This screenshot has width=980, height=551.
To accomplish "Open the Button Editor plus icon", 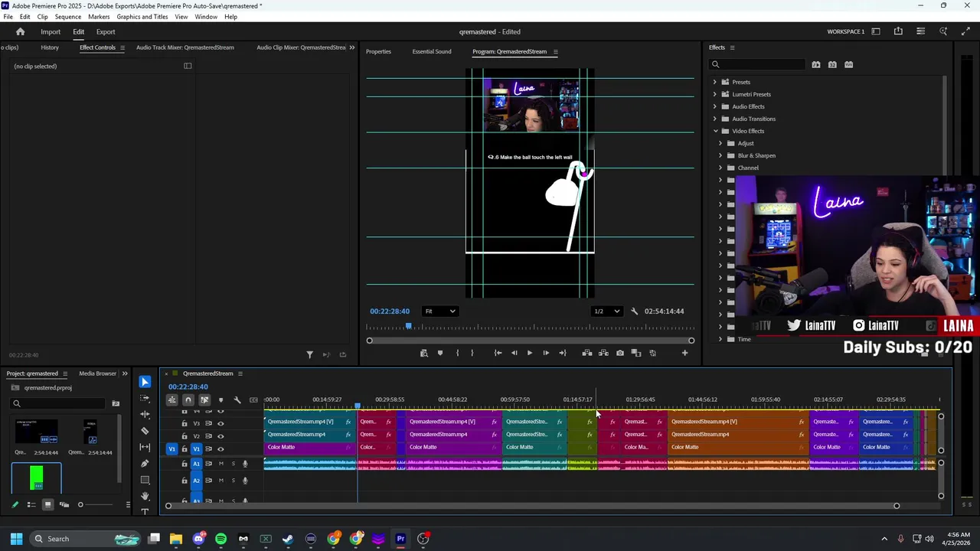I will tap(684, 353).
